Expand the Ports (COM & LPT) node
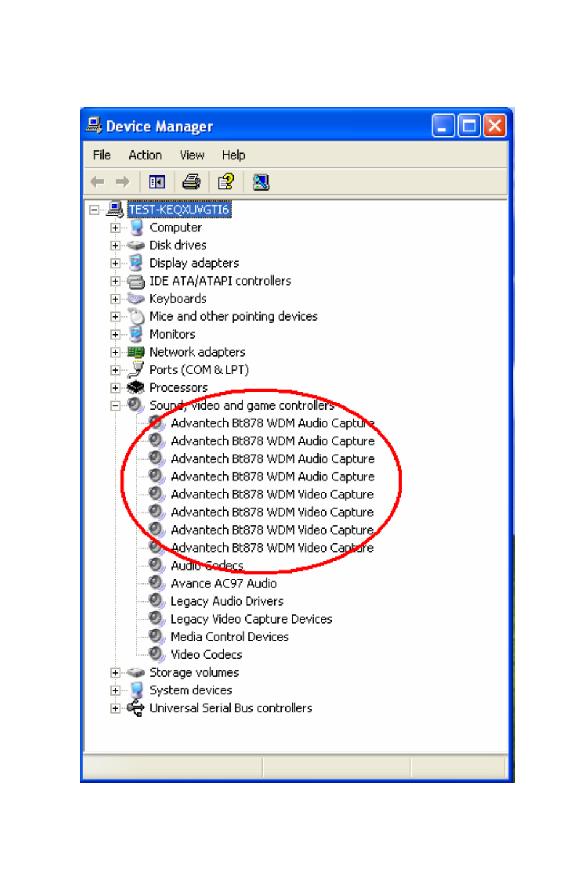This screenshot has height=882, width=588. point(115,370)
